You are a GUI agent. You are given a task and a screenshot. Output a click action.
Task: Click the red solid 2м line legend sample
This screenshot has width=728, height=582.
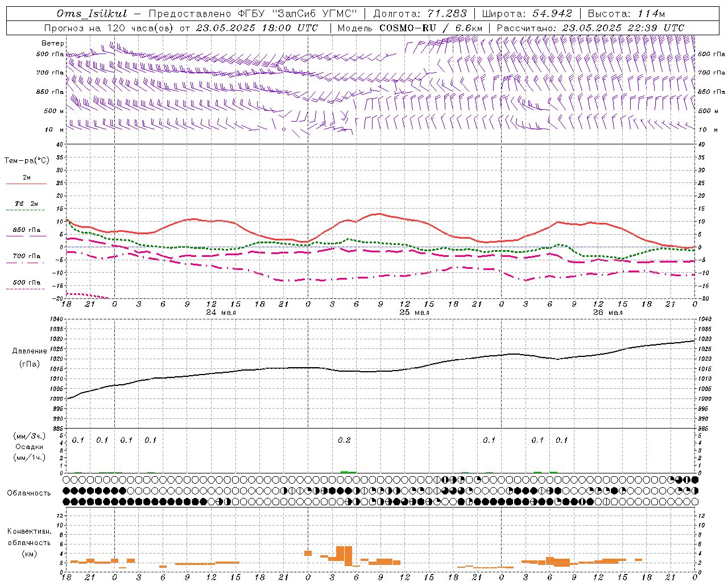26,184
